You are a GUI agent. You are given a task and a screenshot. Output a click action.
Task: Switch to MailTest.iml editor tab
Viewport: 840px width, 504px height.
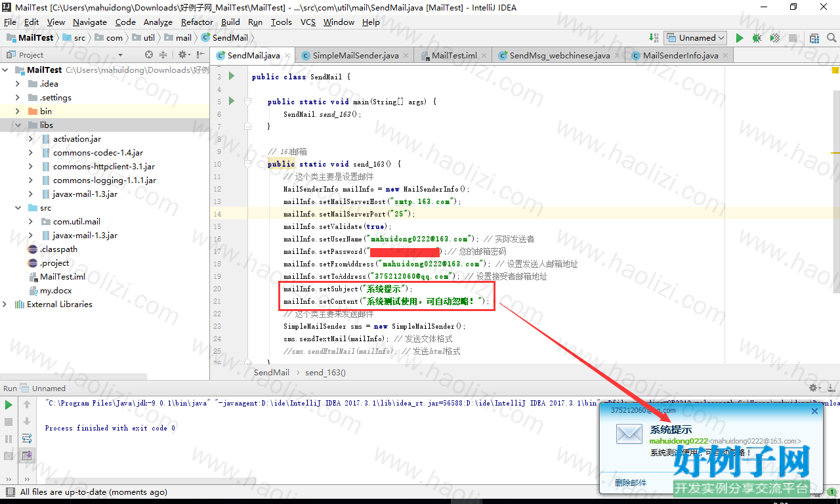click(x=454, y=56)
